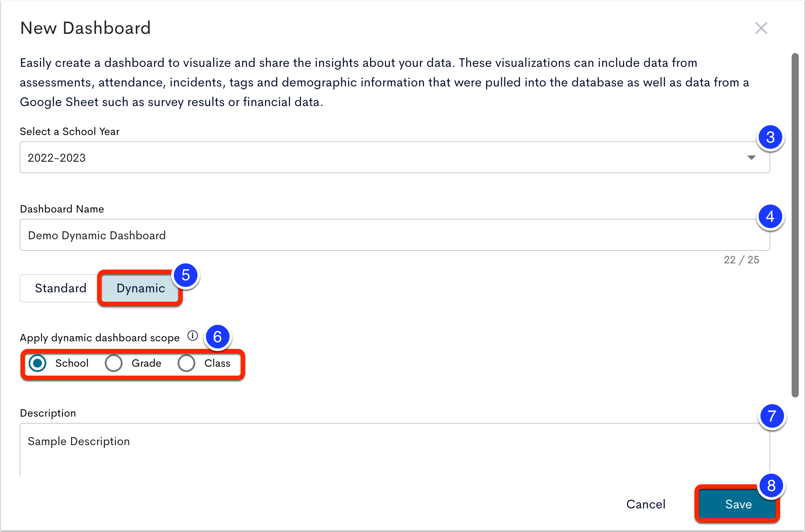
Task: Click into the Dashboard Name field
Action: click(x=395, y=235)
